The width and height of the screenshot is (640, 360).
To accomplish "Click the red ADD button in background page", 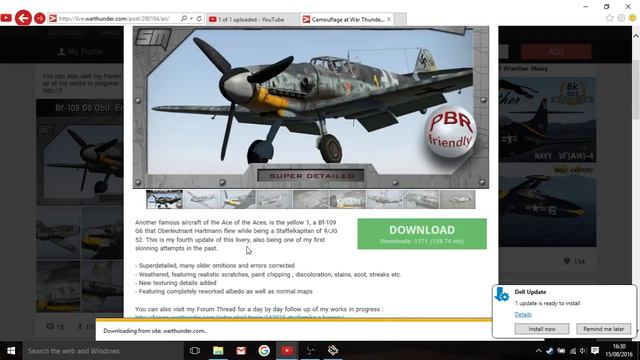I will [x=556, y=52].
